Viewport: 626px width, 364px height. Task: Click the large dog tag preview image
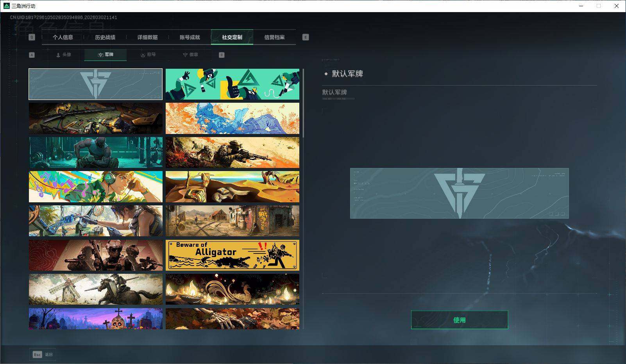(x=460, y=193)
